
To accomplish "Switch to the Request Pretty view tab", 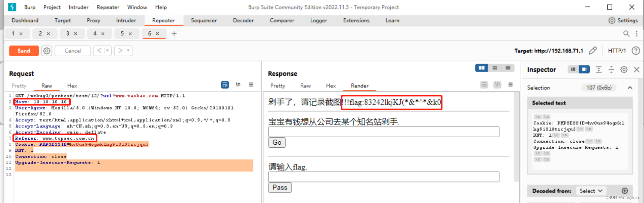I will [x=19, y=86].
